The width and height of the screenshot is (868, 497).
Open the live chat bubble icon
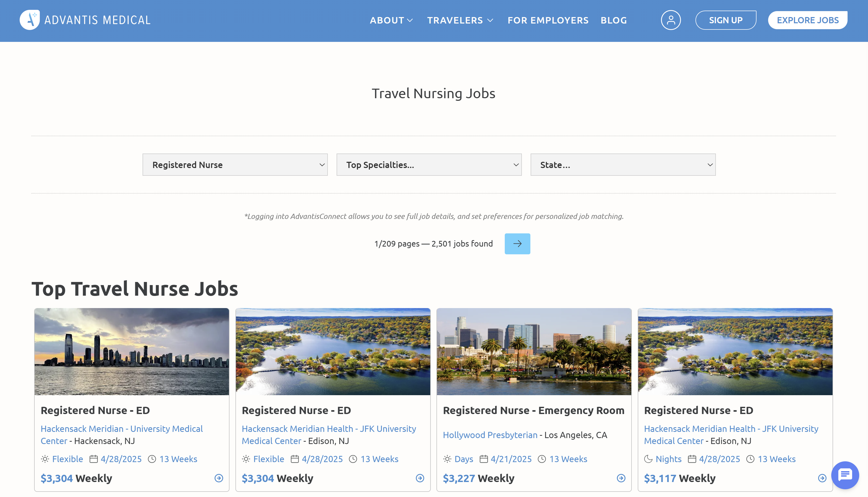pos(845,475)
